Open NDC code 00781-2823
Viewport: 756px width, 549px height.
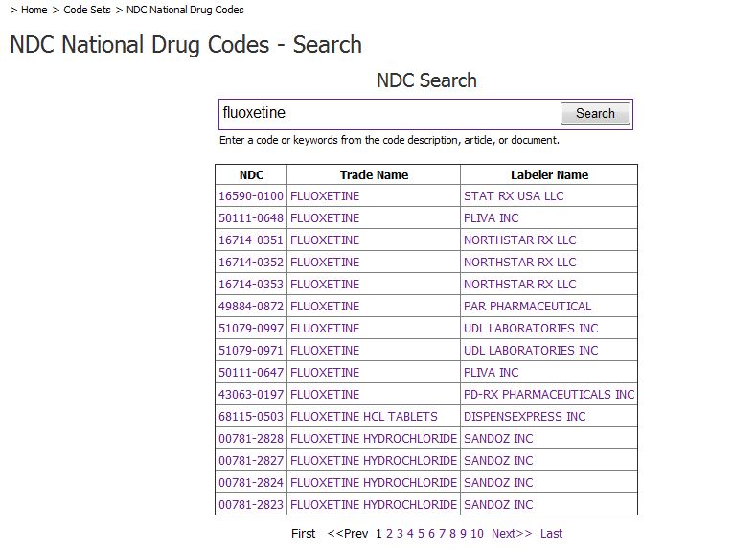pos(251,505)
